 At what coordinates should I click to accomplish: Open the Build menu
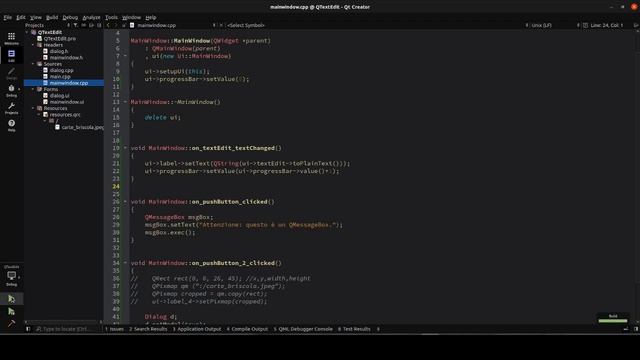click(52, 18)
